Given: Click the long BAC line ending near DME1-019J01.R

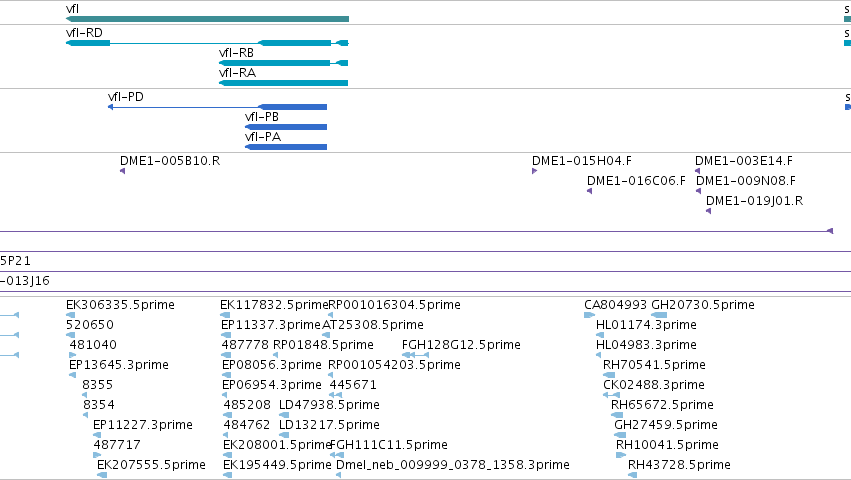Looking at the screenshot, I should pyautogui.click(x=416, y=231).
